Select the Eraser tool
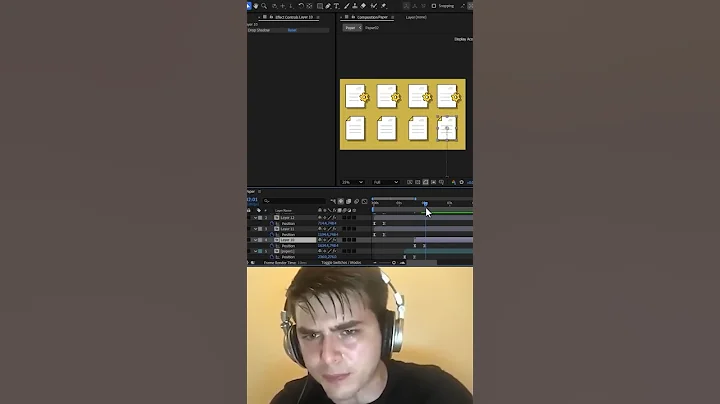720x404 pixels. (363, 6)
